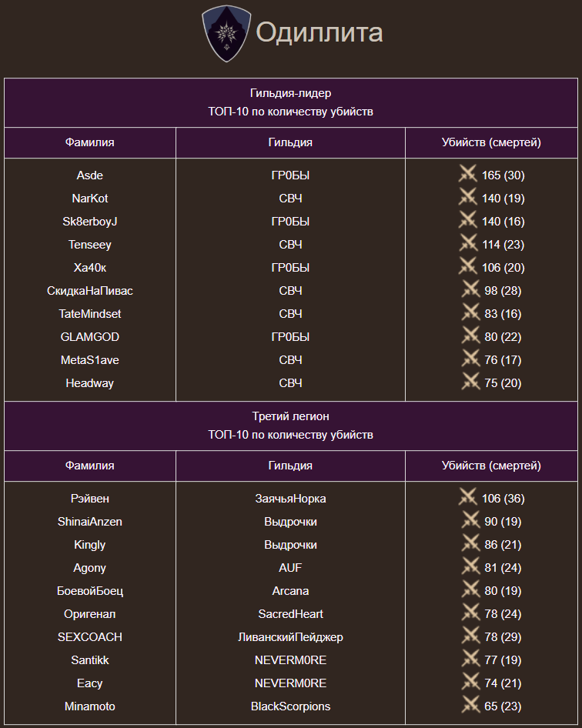Click the Гильдия-лидер section header

click(x=290, y=93)
